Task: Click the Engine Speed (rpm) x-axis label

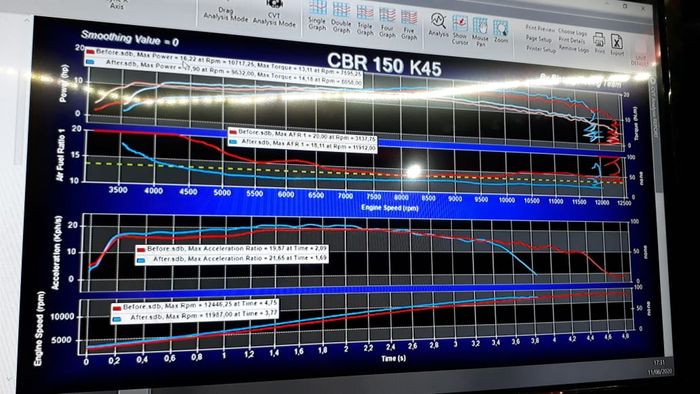Action: pyautogui.click(x=390, y=207)
